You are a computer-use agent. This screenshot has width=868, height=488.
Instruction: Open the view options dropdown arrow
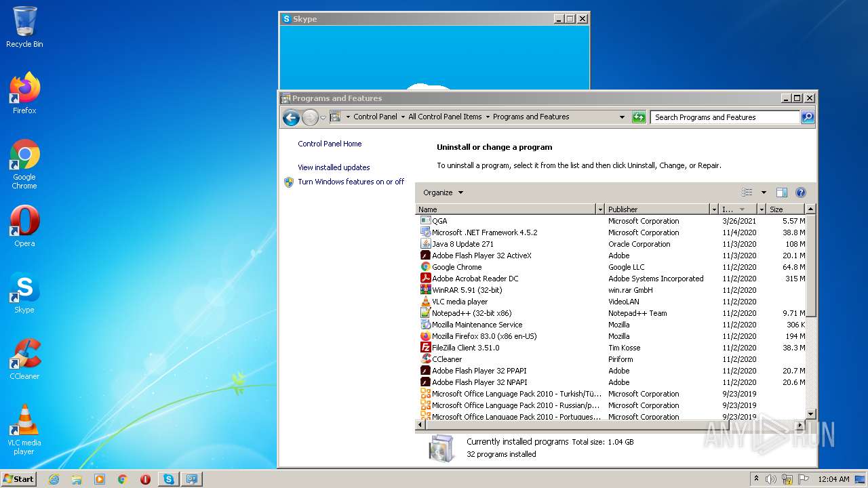click(x=764, y=192)
